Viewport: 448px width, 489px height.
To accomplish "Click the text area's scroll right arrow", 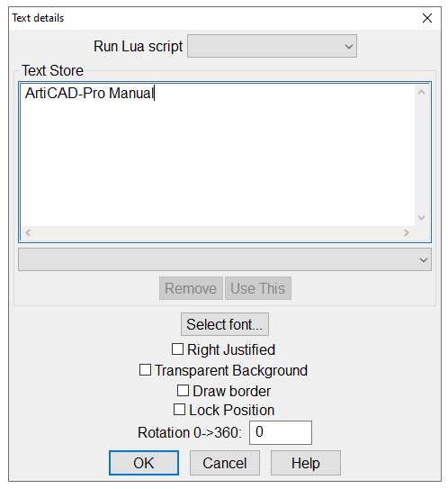I will [407, 232].
